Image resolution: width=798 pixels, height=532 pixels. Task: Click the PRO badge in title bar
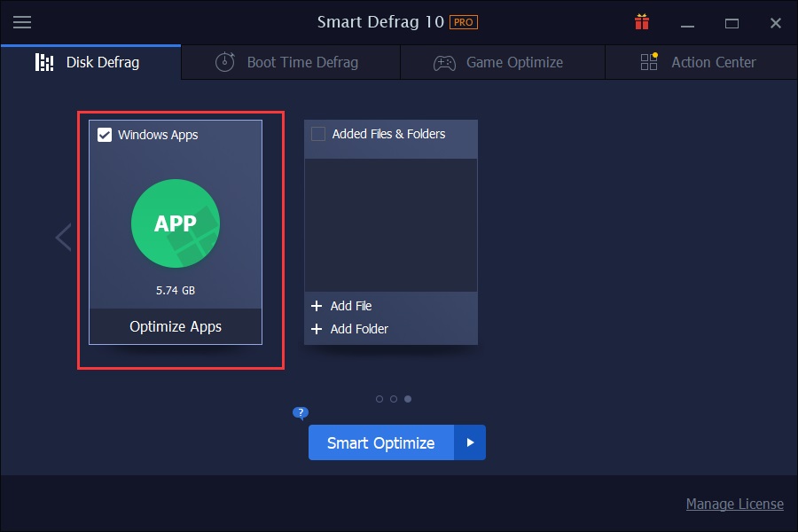tap(463, 22)
